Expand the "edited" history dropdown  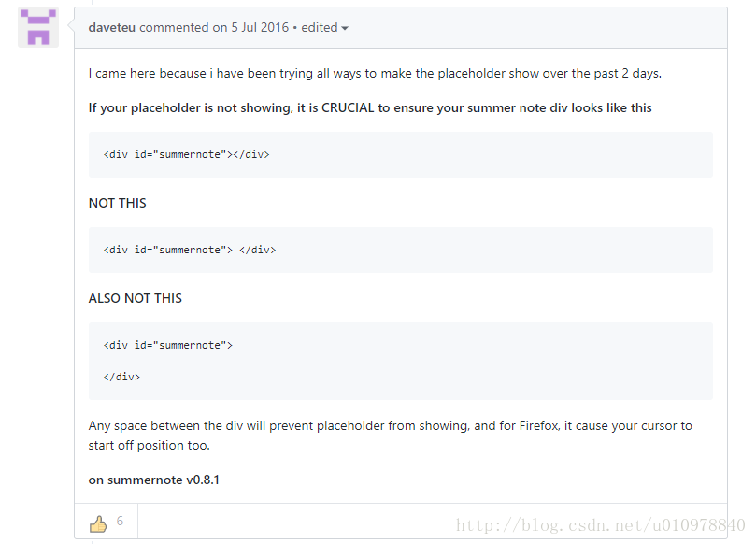(324, 27)
